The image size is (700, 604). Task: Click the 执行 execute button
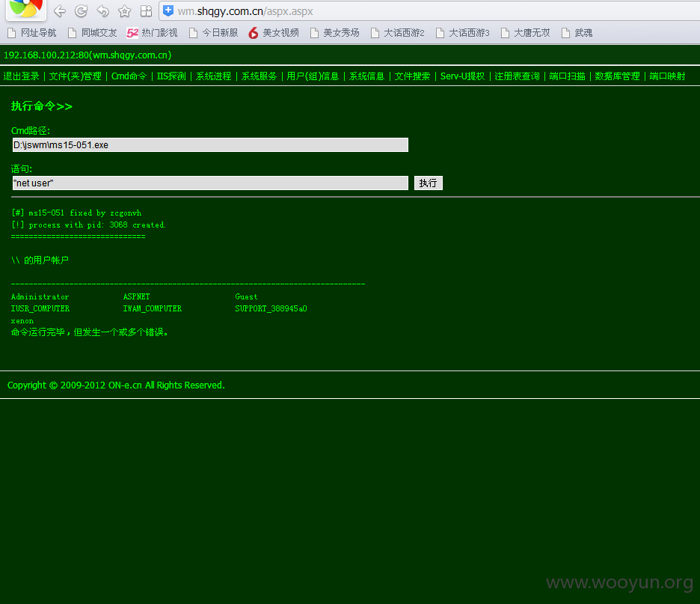click(x=428, y=183)
